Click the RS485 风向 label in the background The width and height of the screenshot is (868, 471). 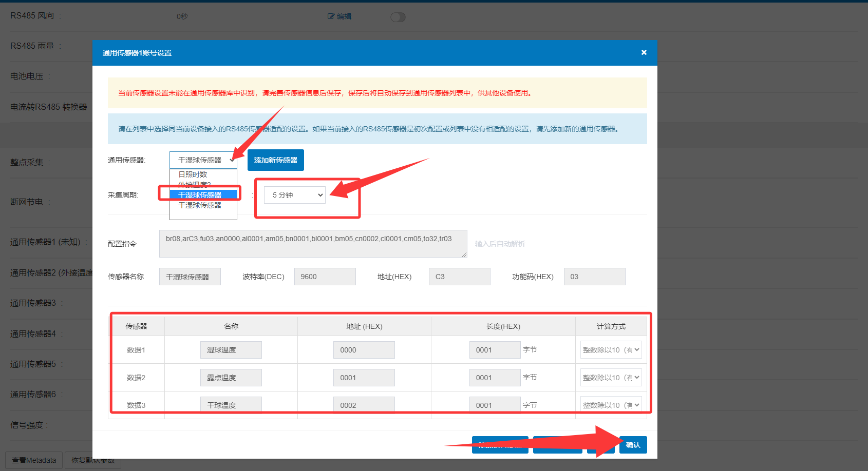[32, 16]
